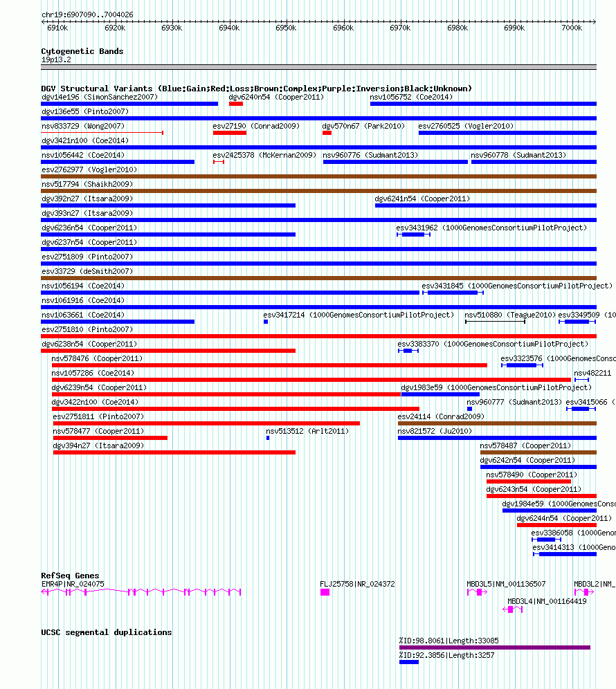Image resolution: width=616 pixels, height=689 pixels.
Task: Open nsv513512 (Arlt2011) variant label
Action: pyautogui.click(x=307, y=430)
